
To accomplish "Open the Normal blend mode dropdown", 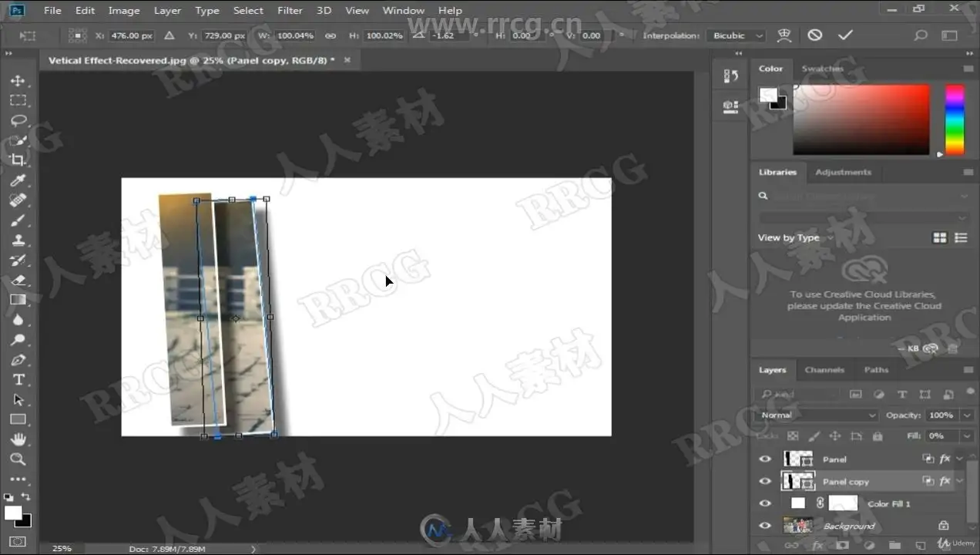I will pyautogui.click(x=818, y=415).
